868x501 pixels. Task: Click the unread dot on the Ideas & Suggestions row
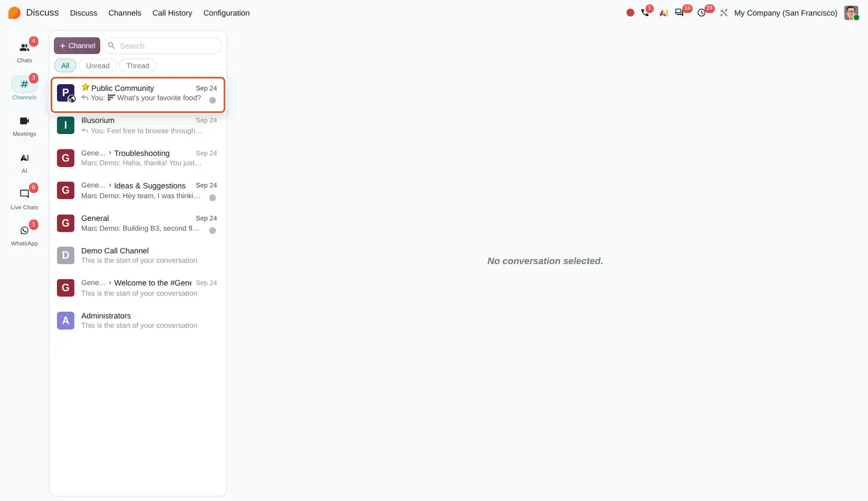click(x=213, y=198)
